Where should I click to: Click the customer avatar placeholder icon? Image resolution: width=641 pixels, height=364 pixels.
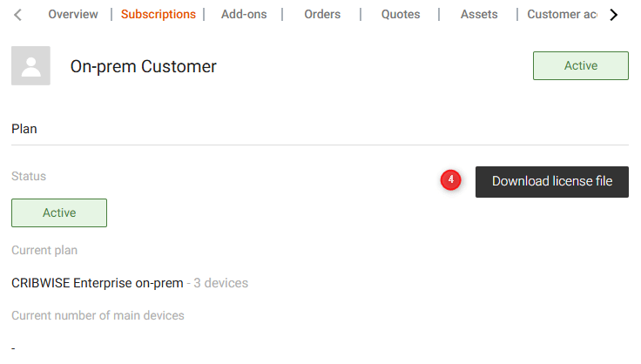(x=30, y=66)
